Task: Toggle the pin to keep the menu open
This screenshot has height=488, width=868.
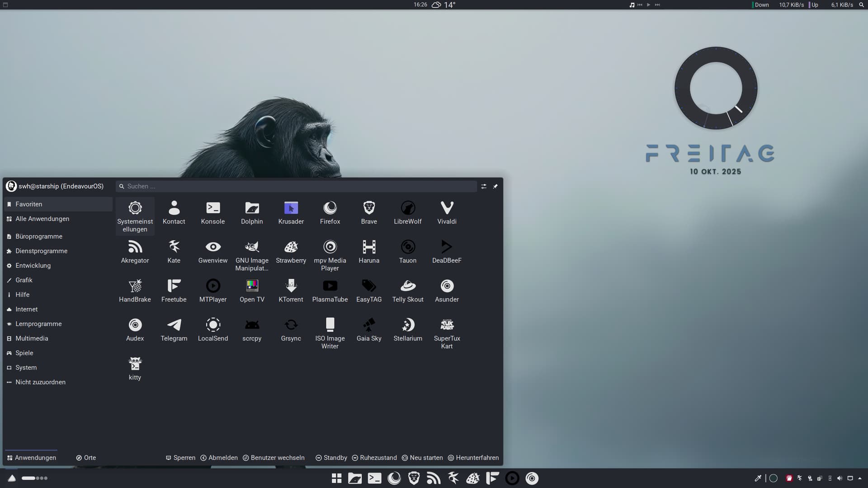Action: point(495,186)
